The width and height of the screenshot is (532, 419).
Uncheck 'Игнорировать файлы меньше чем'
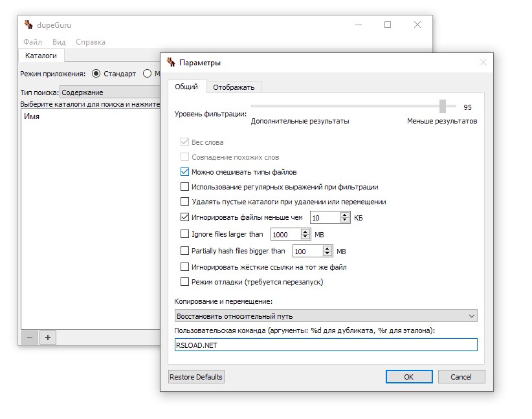point(184,217)
